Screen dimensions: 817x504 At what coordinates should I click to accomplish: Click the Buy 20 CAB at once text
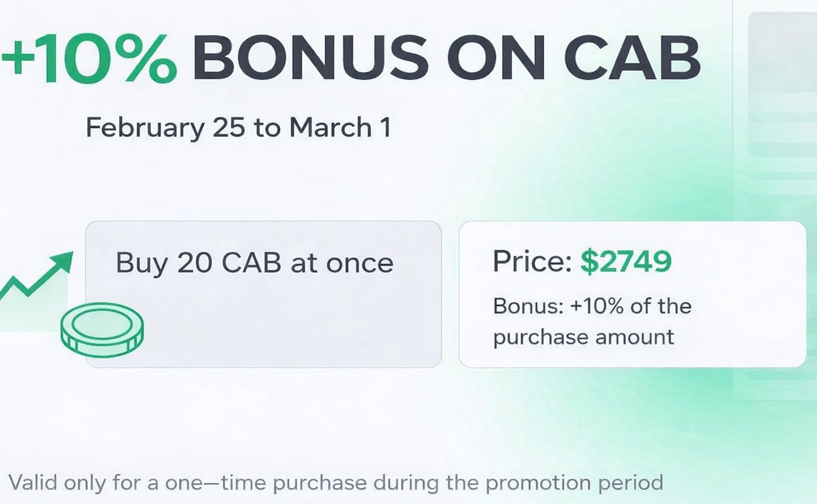click(x=254, y=263)
